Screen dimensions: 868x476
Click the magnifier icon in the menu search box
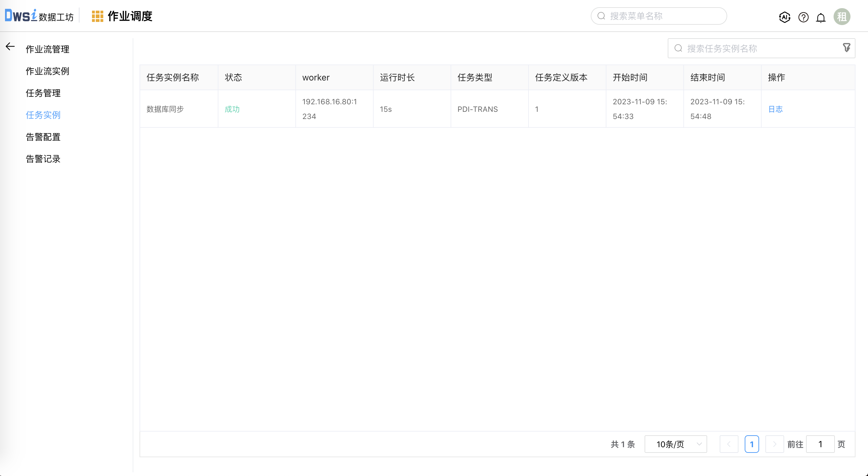point(601,16)
